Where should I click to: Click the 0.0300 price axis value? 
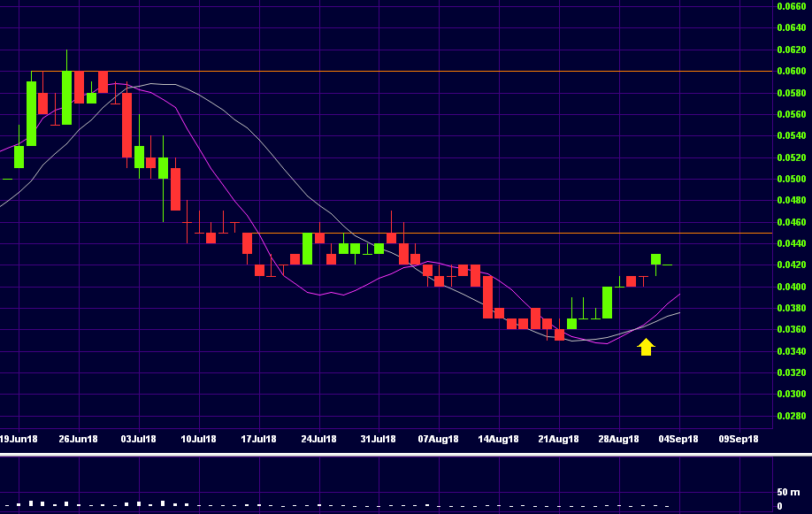tap(792, 394)
